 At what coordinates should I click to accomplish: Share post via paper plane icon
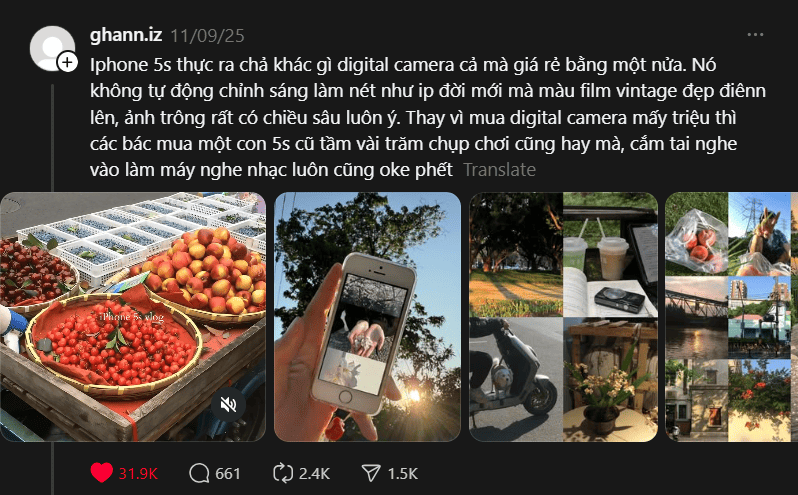tap(371, 473)
